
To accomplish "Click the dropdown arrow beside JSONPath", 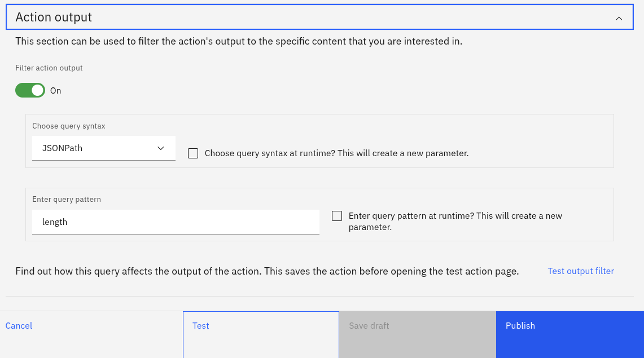I will (161, 148).
